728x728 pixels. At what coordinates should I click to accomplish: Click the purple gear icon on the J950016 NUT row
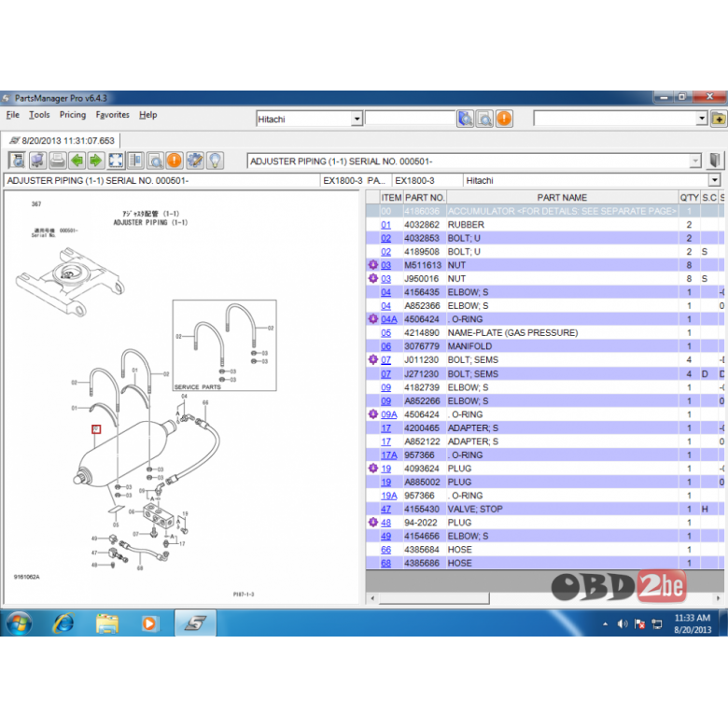(372, 278)
